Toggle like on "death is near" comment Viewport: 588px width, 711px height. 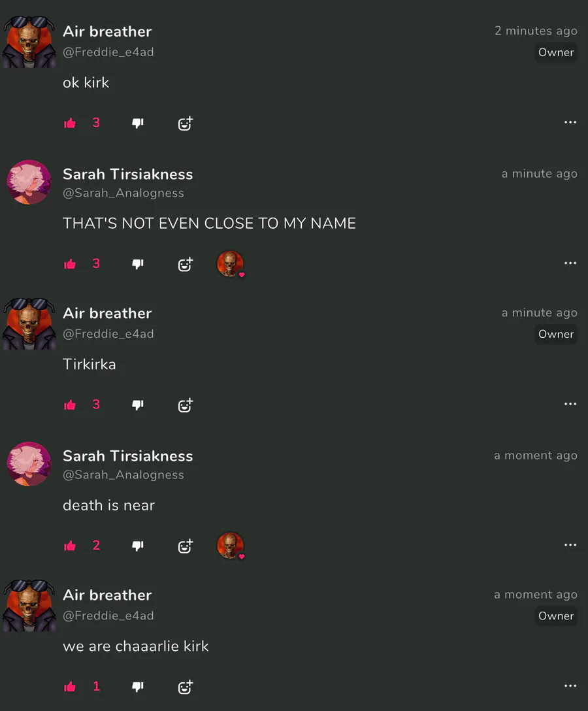[x=70, y=546]
